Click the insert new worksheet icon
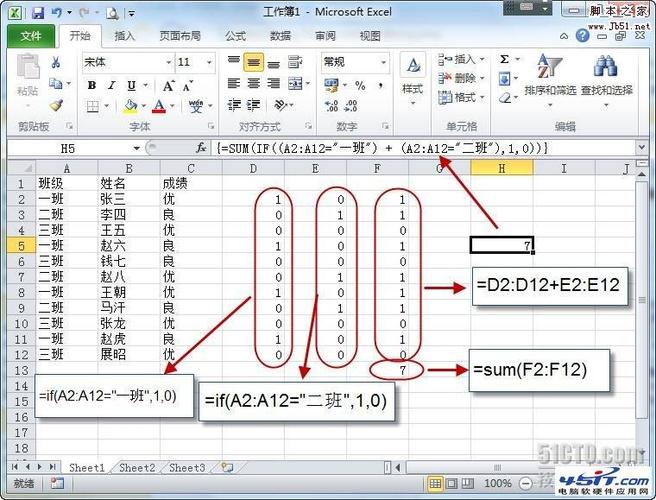Image resolution: width=656 pixels, height=500 pixels. coord(227,467)
